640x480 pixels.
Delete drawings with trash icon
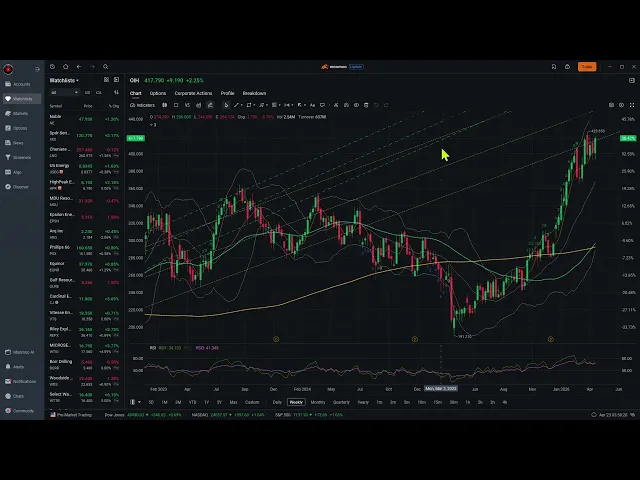tap(366, 105)
